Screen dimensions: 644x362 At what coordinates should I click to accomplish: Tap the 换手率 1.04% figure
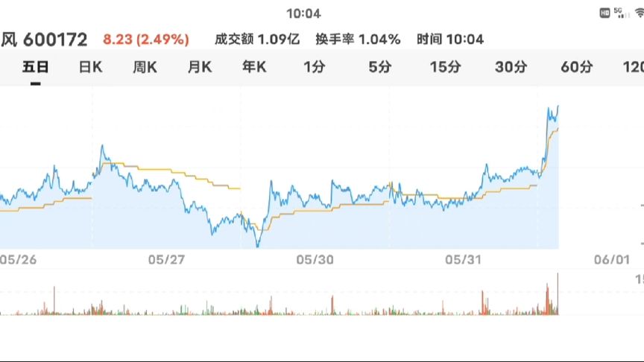(358, 39)
